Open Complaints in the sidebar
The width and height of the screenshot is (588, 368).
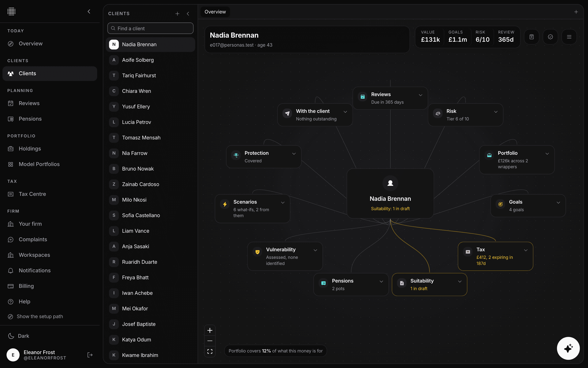(x=50, y=239)
